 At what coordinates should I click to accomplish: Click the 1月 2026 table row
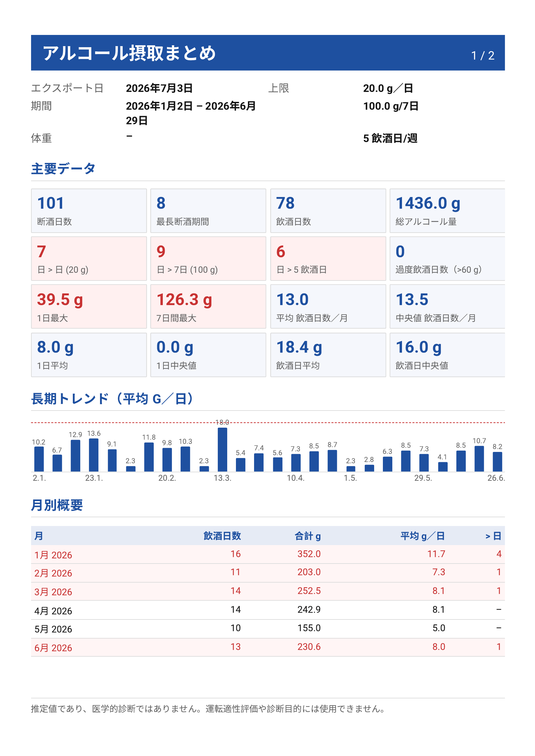268,554
